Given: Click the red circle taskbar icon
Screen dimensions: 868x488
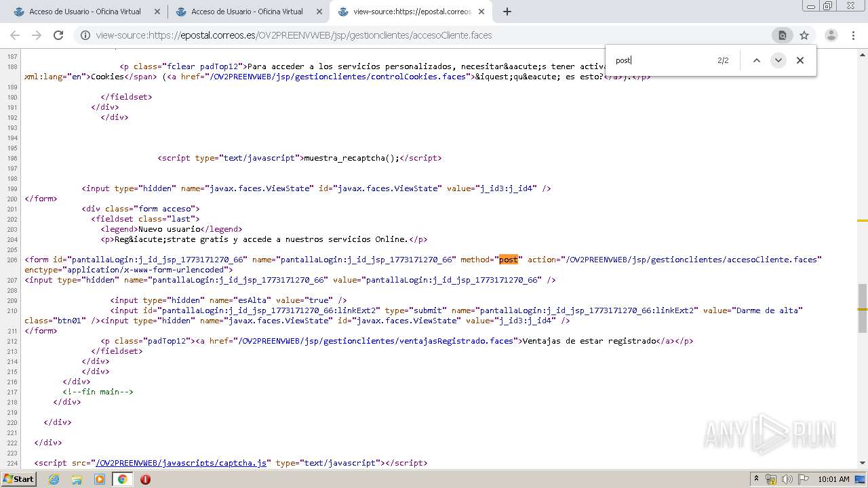Looking at the screenshot, I should (145, 479).
